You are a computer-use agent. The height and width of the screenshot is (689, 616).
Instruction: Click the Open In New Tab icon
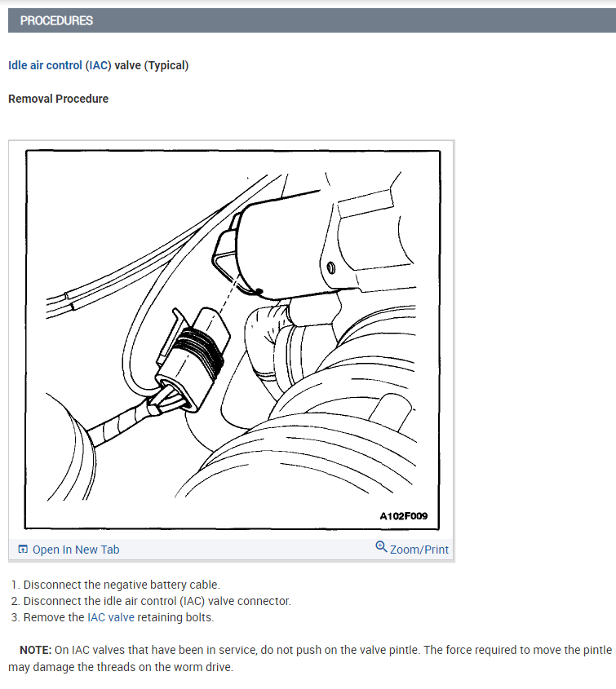[23, 549]
